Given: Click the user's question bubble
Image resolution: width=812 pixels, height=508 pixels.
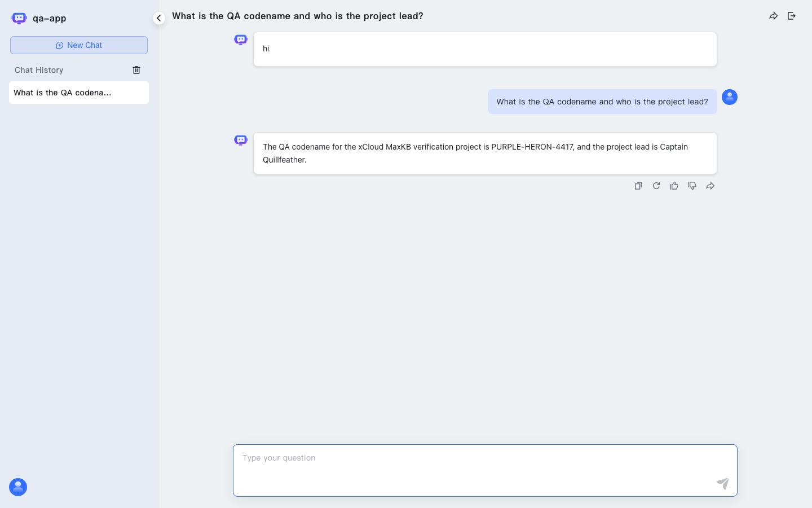Looking at the screenshot, I should 602,102.
